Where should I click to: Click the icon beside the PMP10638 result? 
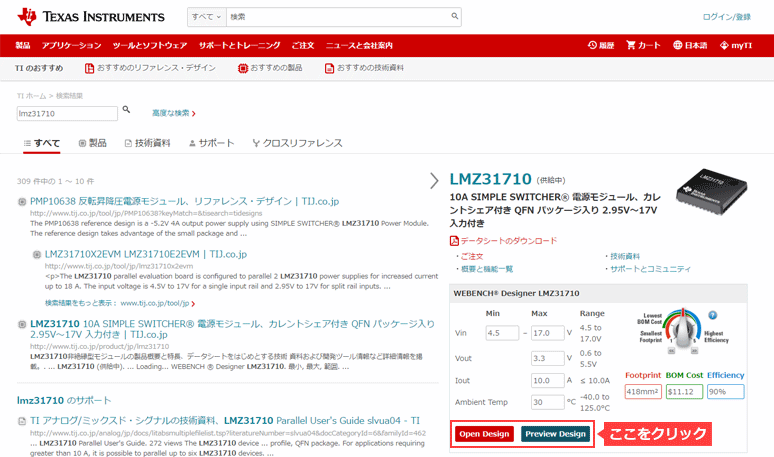coord(22,202)
